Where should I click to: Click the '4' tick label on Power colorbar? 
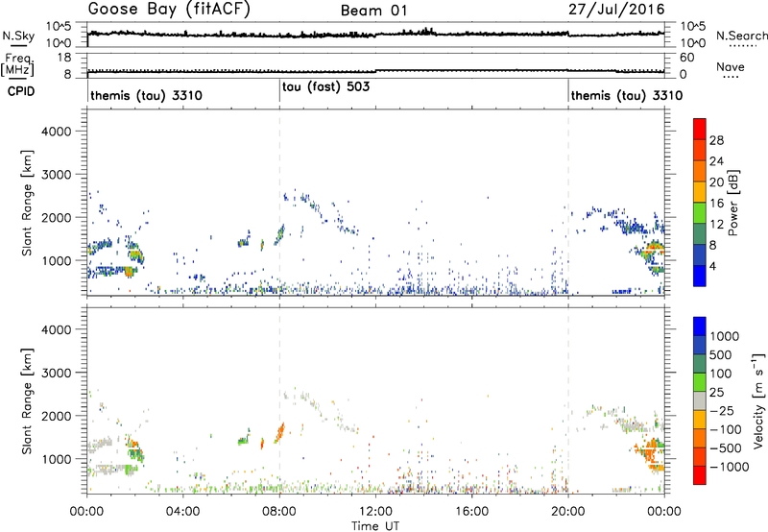click(712, 266)
